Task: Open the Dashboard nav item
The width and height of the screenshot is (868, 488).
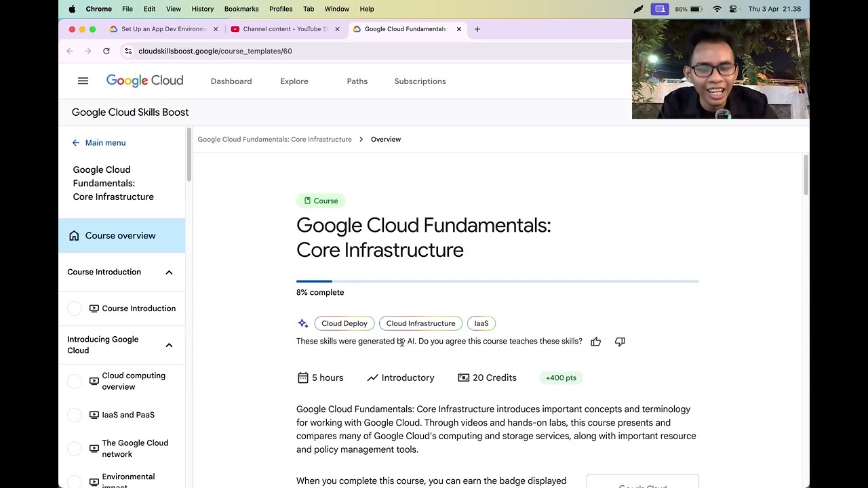Action: point(231,81)
